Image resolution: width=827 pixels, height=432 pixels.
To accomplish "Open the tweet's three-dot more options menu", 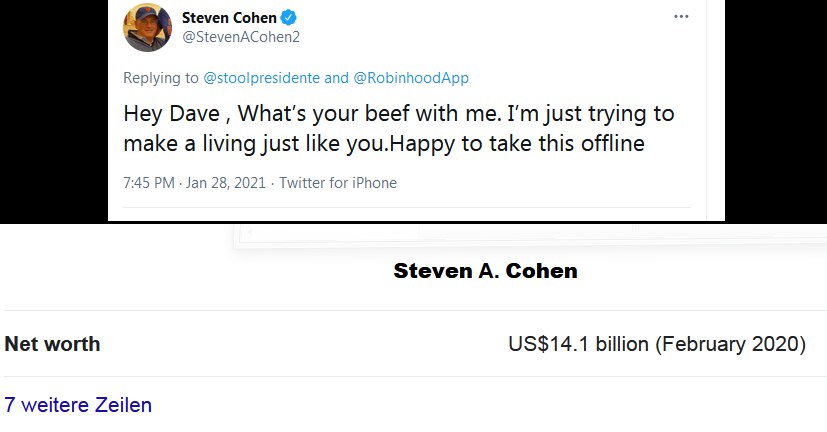I will (681, 17).
